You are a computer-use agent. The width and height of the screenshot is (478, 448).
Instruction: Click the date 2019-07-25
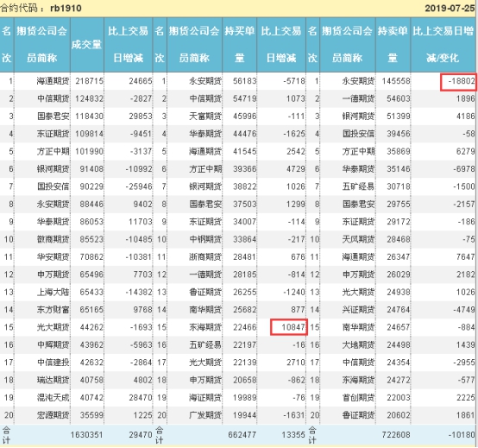click(450, 9)
